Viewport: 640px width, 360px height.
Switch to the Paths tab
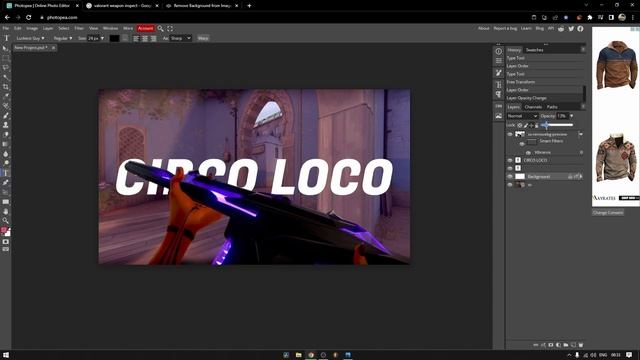552,107
